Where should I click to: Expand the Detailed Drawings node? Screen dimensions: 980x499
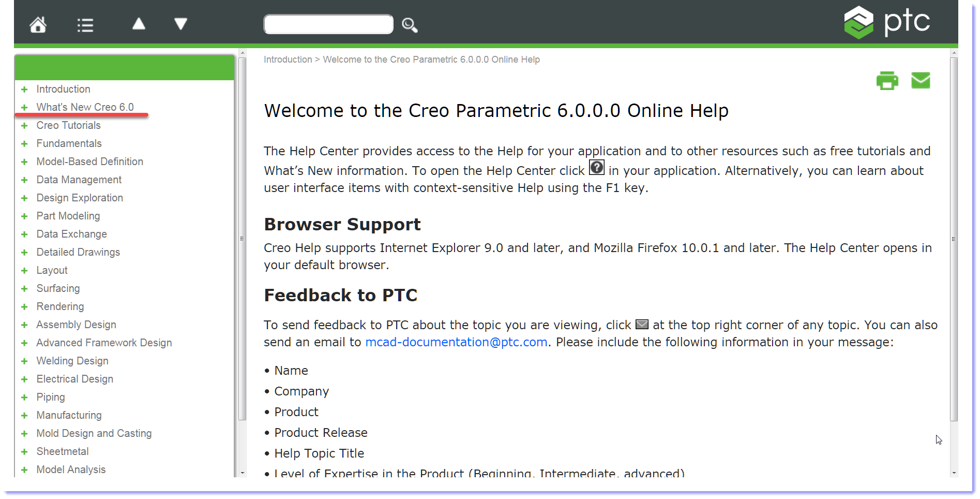[24, 253]
